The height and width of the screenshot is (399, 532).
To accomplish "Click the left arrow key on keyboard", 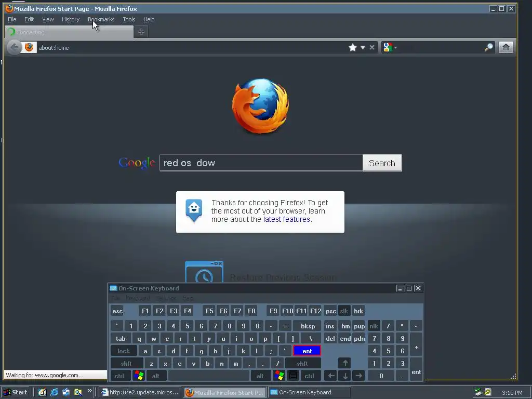I will (x=331, y=376).
